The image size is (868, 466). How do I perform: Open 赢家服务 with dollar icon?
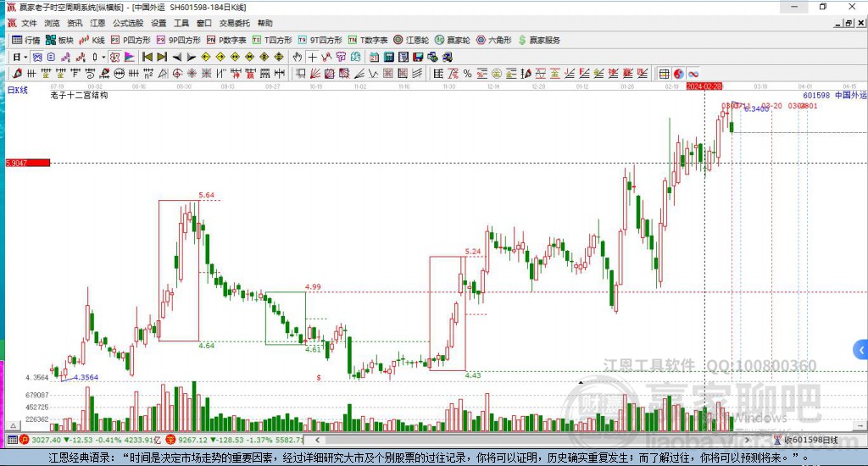[539, 40]
